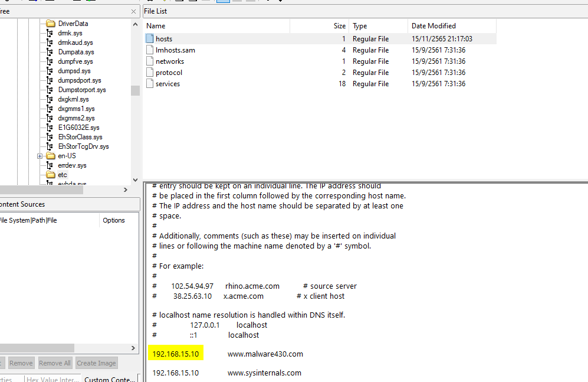
Task: Close the Evidence Tree pane
Action: click(133, 11)
